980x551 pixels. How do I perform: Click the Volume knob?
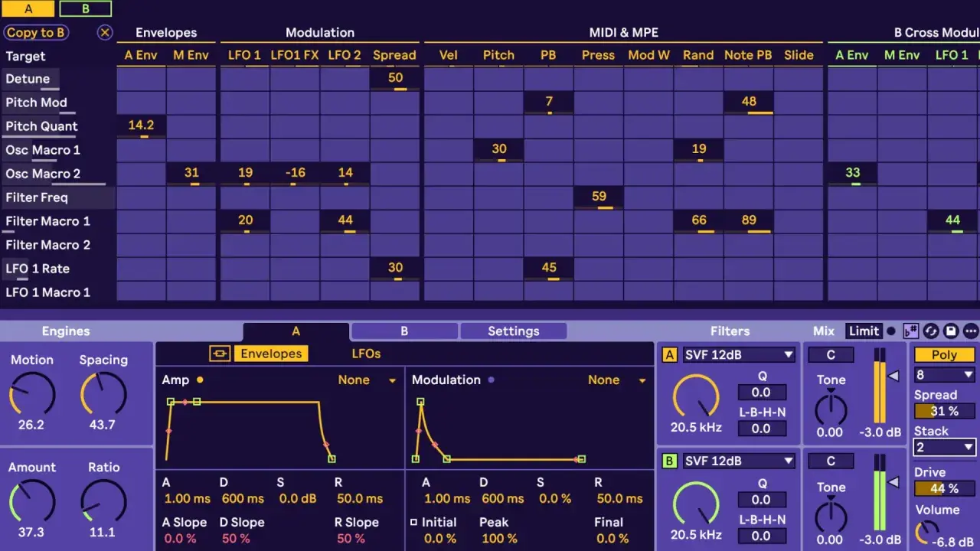(x=927, y=533)
